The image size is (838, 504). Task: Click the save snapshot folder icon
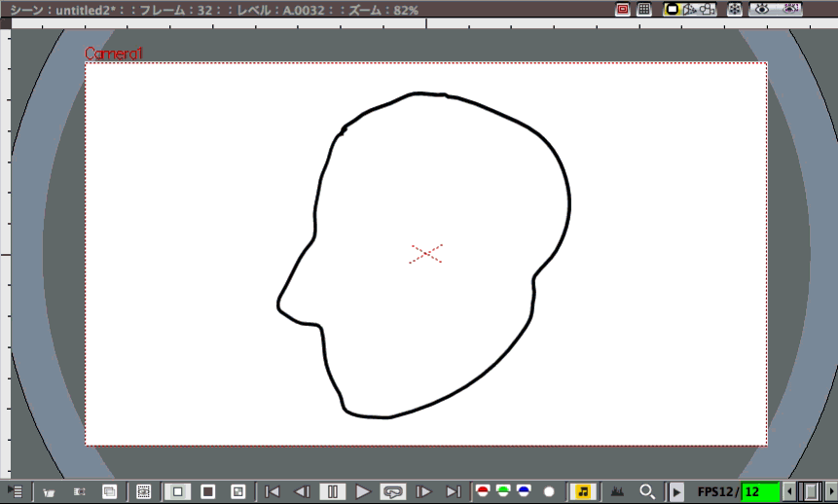tap(49, 492)
